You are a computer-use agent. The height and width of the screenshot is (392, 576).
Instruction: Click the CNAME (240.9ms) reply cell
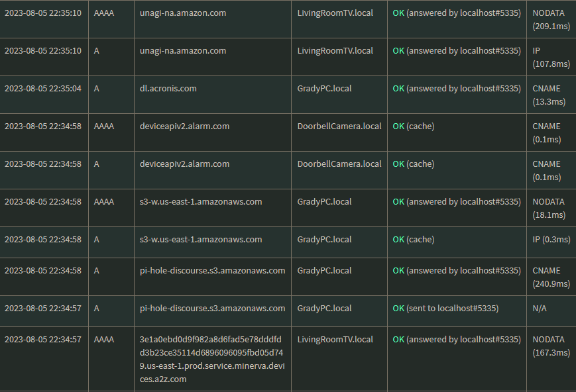(x=551, y=277)
